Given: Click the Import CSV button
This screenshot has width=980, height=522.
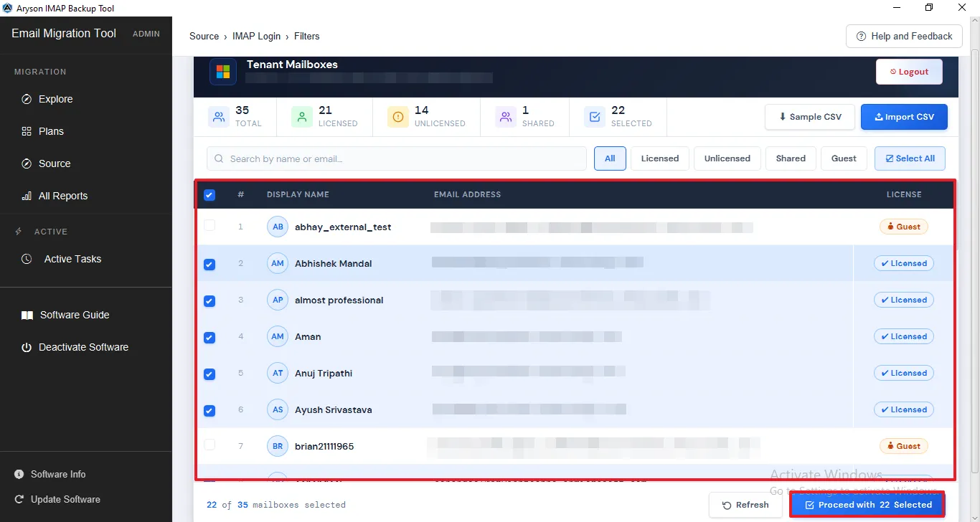Looking at the screenshot, I should (904, 117).
